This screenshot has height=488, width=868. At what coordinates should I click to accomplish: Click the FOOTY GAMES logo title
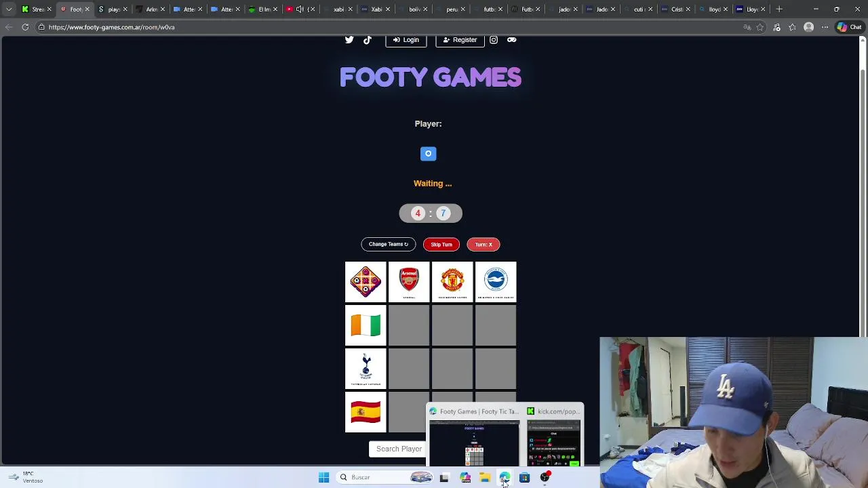coord(431,77)
